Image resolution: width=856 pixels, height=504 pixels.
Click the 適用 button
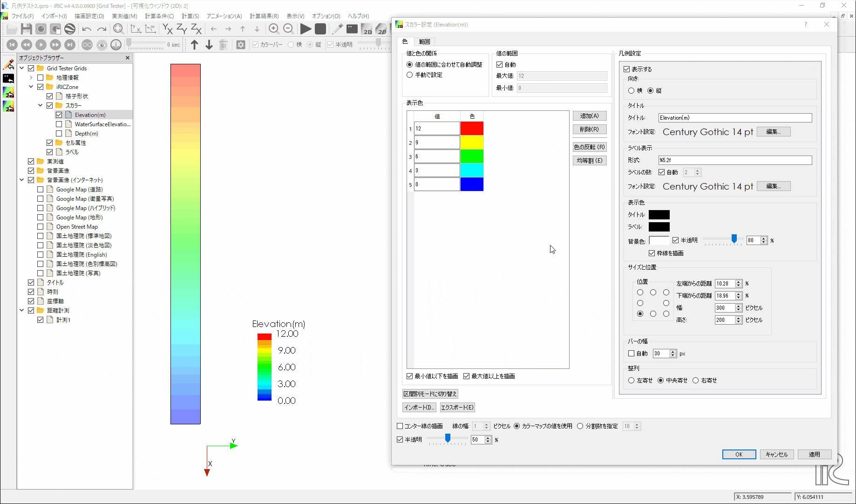point(814,455)
